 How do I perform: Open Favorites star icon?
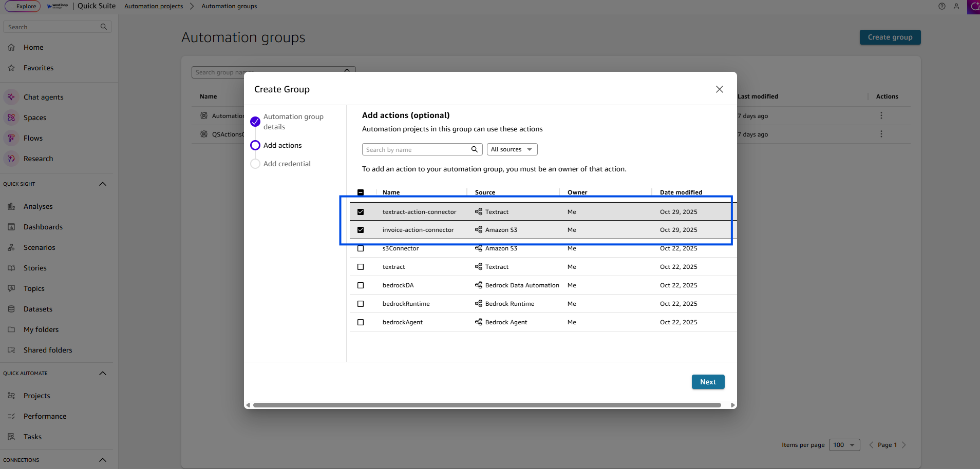click(11, 68)
